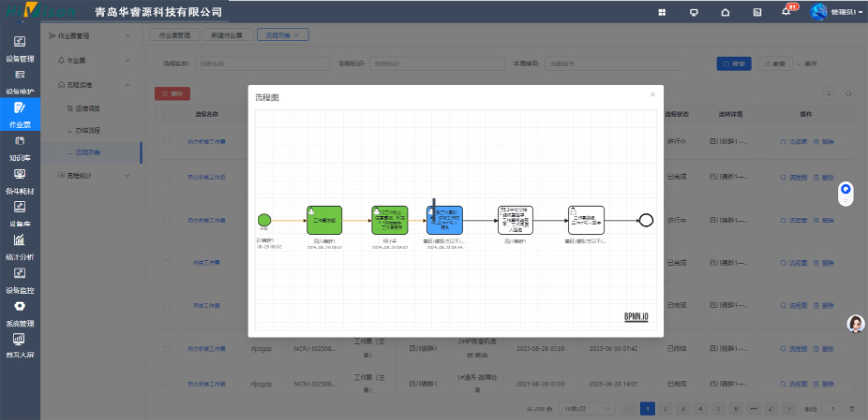Expand the 作业票 submenu
This screenshot has width=868, height=420.
point(87,60)
